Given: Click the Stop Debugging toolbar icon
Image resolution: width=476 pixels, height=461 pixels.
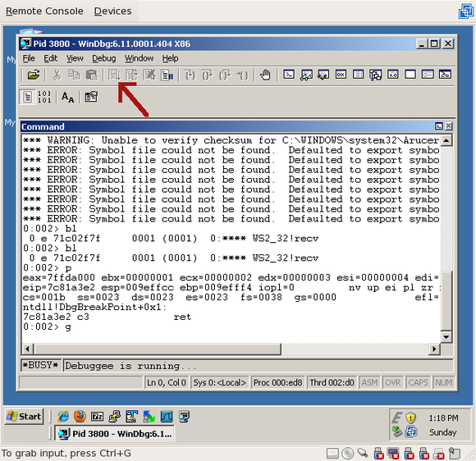Looking at the screenshot, I should [x=149, y=75].
